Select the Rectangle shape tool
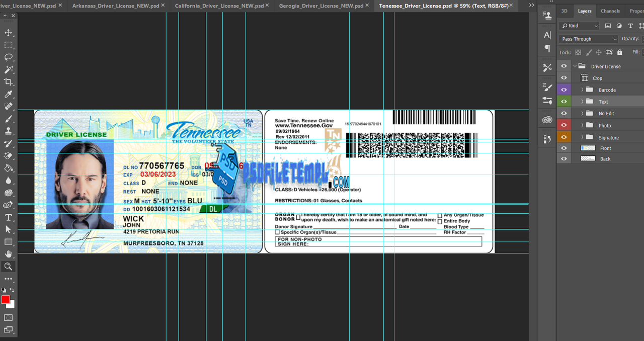 click(9, 242)
